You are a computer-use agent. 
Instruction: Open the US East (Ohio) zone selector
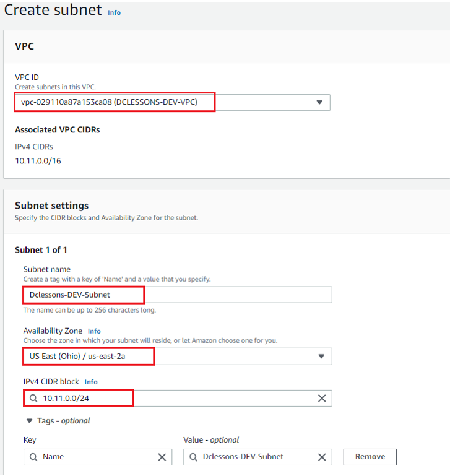(173, 357)
